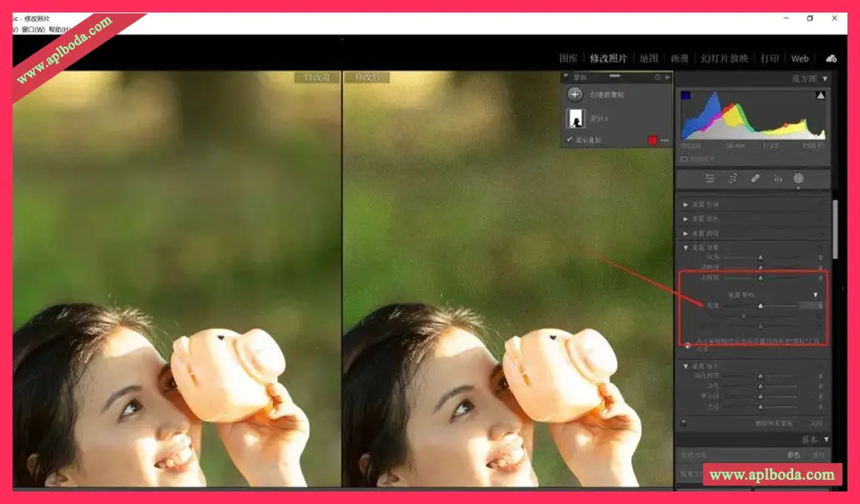Screen dimensions: 860x504
Task: Click the red mask overlay color swatch
Action: [x=652, y=140]
